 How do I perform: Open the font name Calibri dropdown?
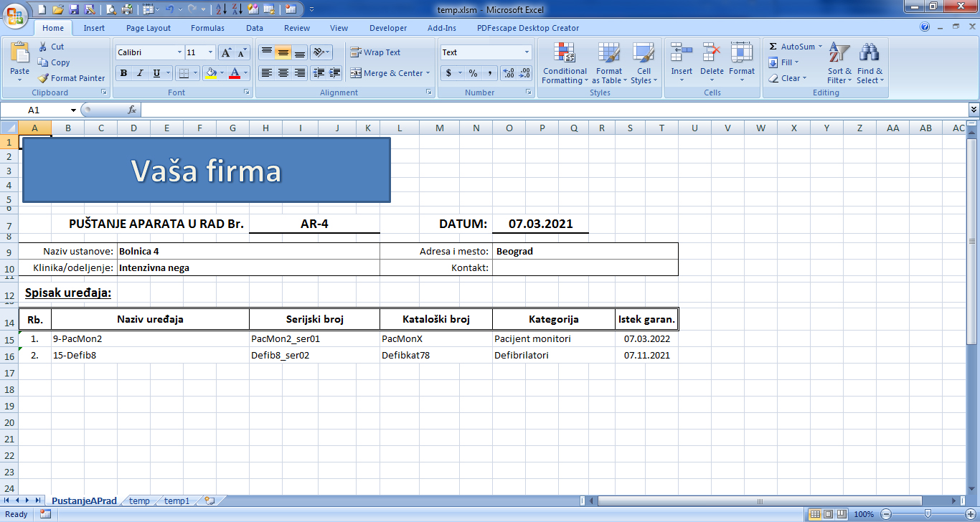pos(179,52)
